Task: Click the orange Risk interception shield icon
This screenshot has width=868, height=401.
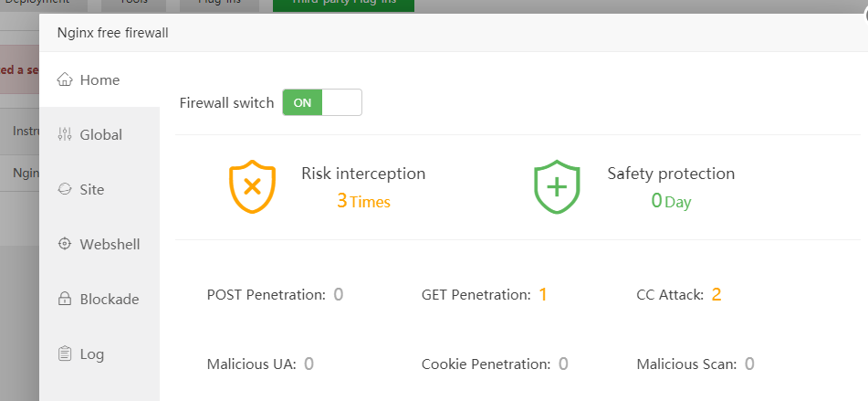Action: pos(251,186)
